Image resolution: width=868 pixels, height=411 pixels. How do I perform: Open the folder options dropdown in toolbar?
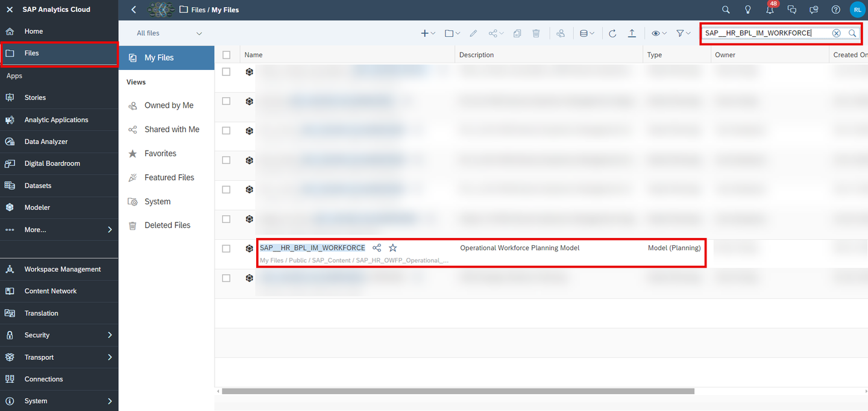click(453, 34)
